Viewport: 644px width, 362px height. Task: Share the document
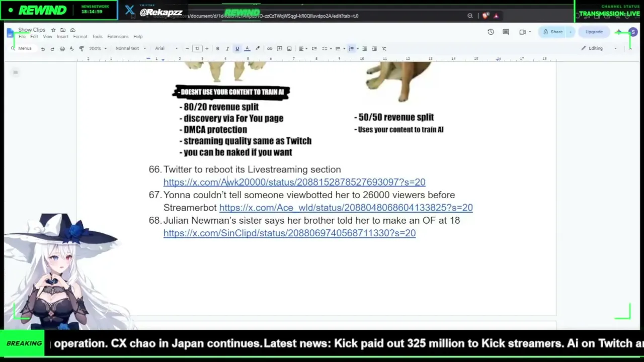[x=553, y=32]
